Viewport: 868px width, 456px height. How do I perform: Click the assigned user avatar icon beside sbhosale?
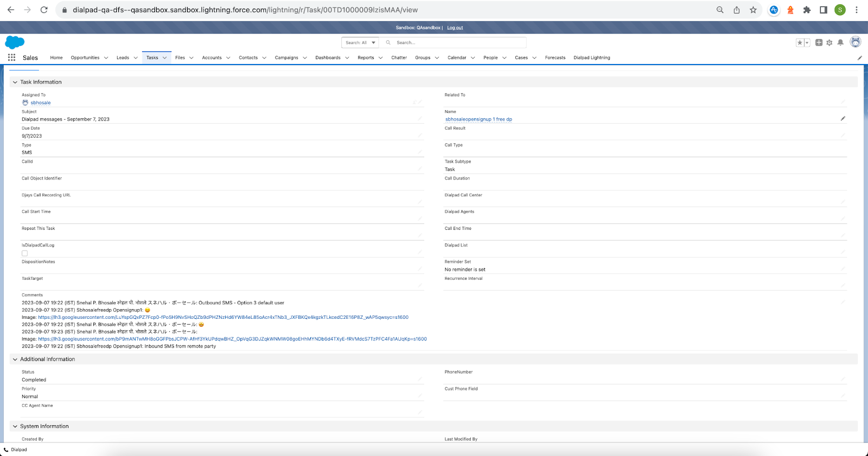coord(25,102)
